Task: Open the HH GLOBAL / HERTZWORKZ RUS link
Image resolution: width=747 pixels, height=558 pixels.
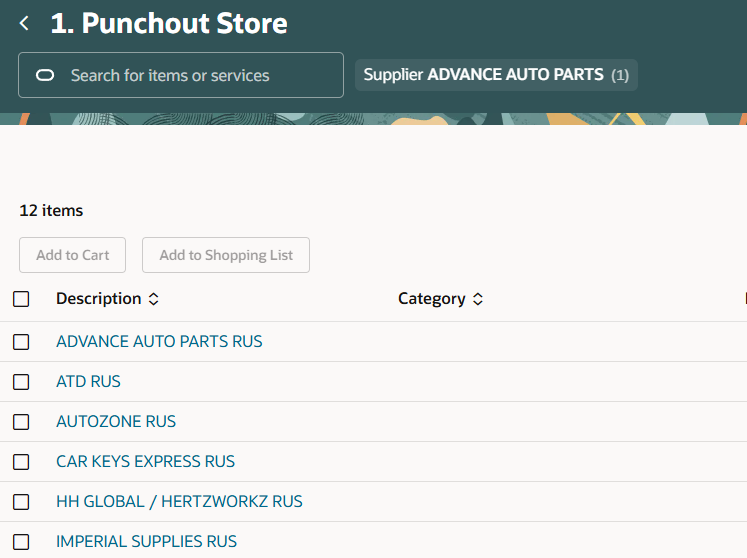Action: coord(179,501)
